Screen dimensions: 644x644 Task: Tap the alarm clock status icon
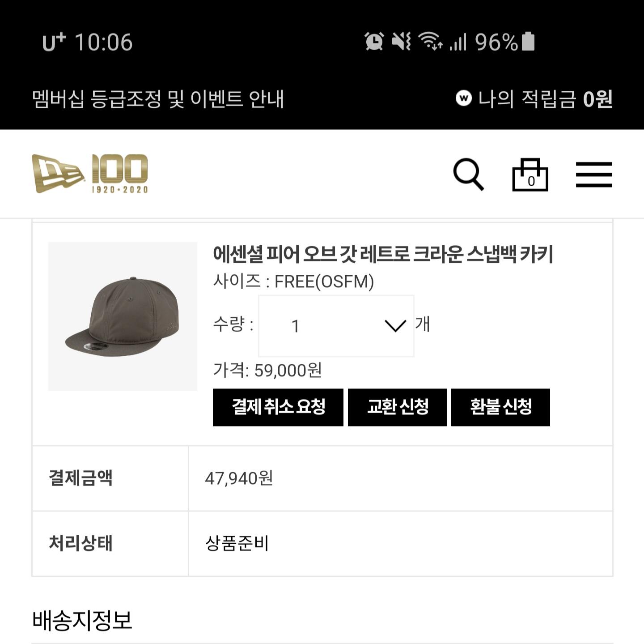(374, 42)
